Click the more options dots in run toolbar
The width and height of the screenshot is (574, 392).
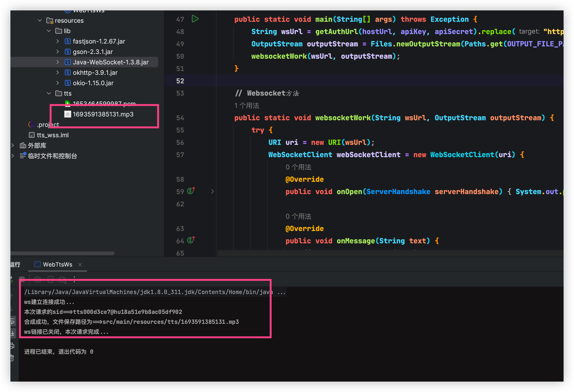coord(74,279)
